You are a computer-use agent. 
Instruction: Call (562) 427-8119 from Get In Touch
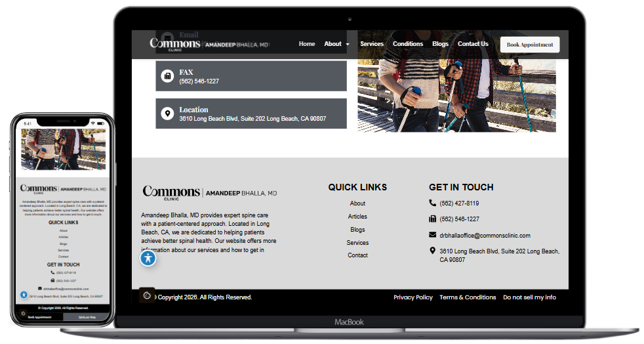[x=459, y=204]
